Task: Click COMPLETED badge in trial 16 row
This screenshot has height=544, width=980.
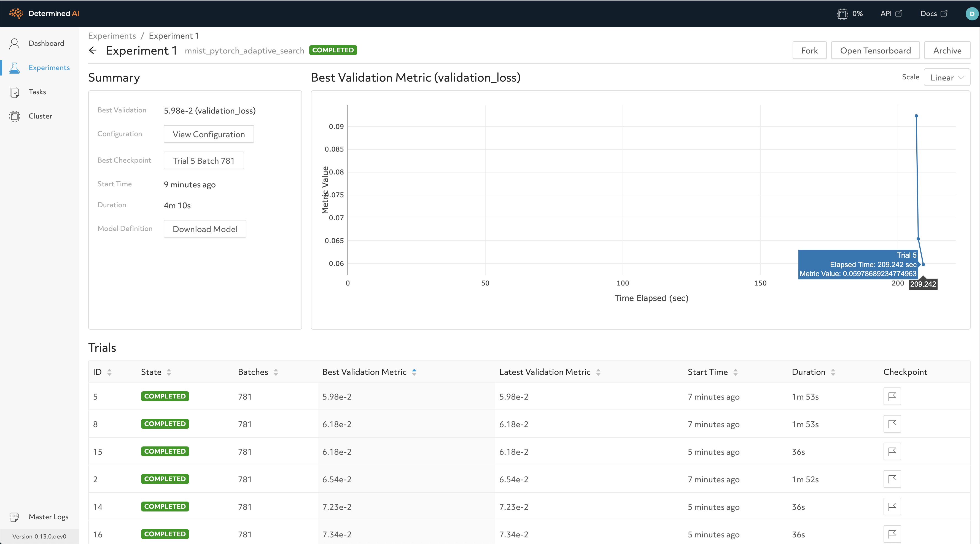Action: (x=165, y=534)
